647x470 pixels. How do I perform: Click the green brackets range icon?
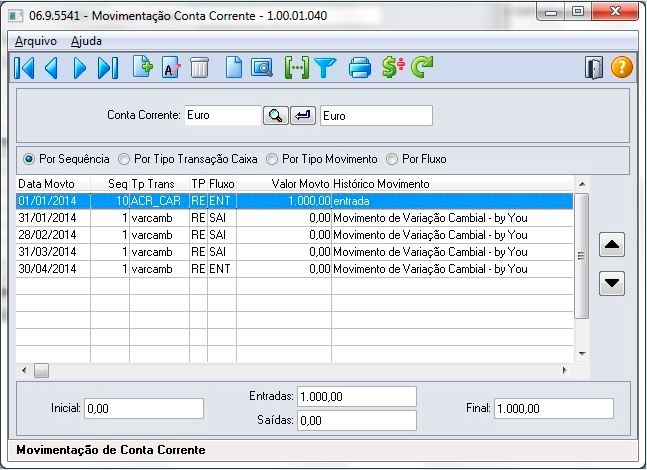[x=297, y=68]
